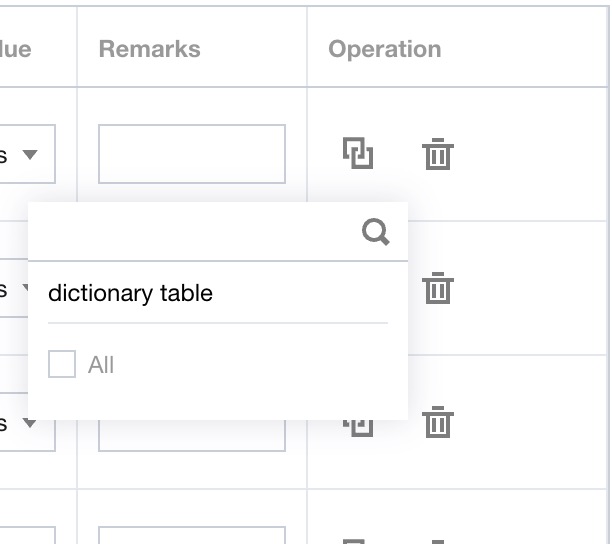Choose the 'dictionary table' option
The image size is (612, 544).
click(x=130, y=293)
